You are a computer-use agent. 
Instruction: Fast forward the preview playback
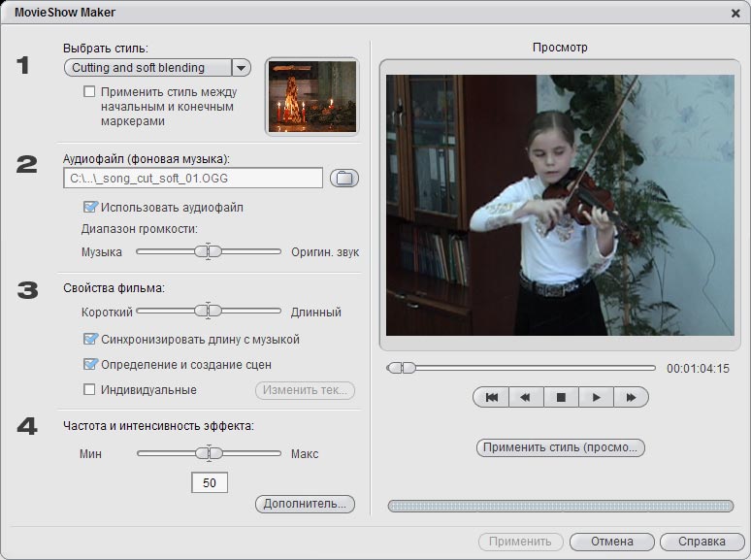631,397
